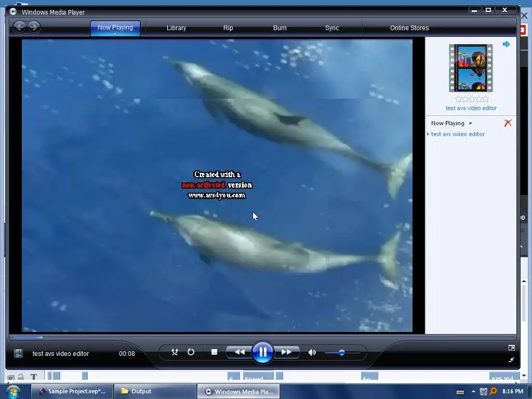Viewport: 532px width, 399px height.
Task: Maximize the Windows Media Player window
Action: pyautogui.click(x=488, y=10)
